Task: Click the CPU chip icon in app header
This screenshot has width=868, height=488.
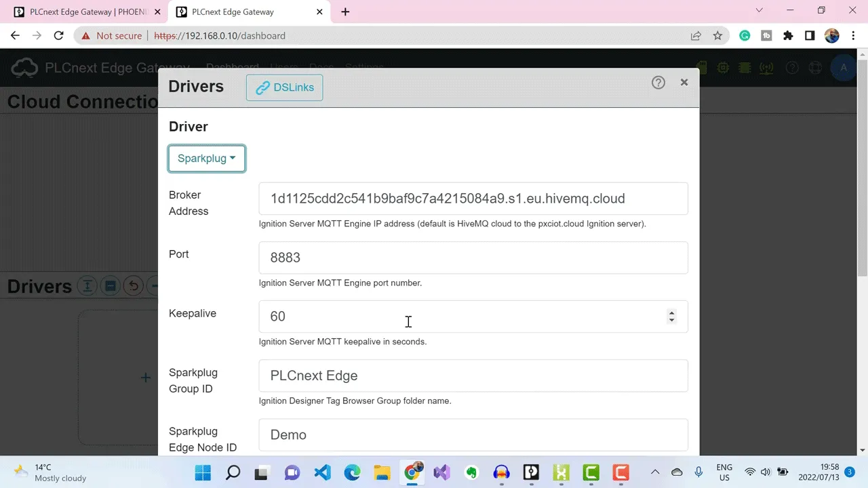Action: [x=724, y=68]
